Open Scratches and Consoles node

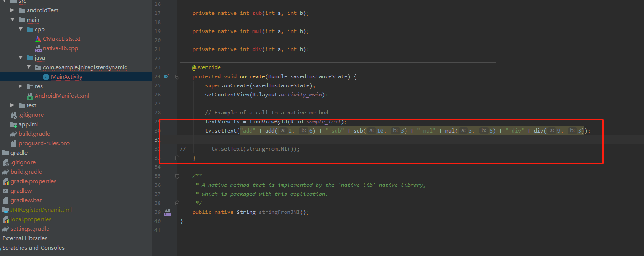coord(33,248)
